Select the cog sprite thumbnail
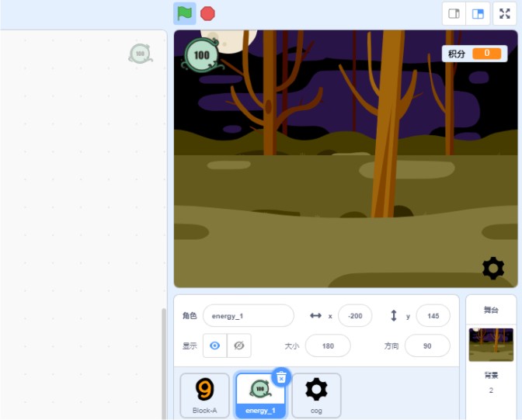Image resolution: width=522 pixels, height=420 pixels. coord(316,395)
